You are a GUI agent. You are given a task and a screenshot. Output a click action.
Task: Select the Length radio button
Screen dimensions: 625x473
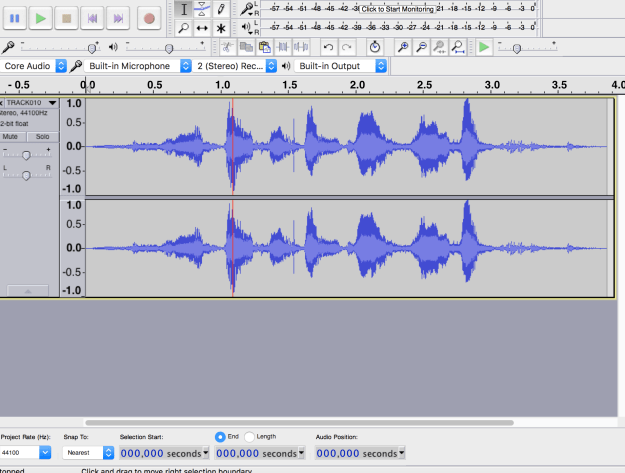(x=250, y=436)
